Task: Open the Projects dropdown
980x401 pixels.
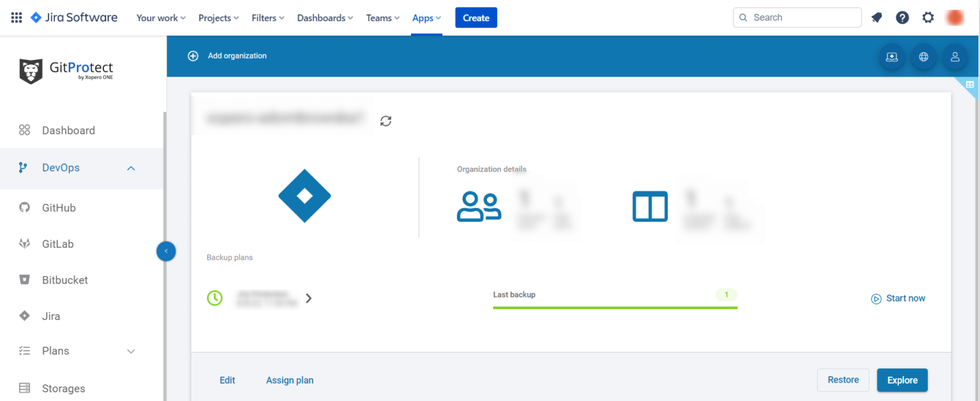Action: [214, 17]
